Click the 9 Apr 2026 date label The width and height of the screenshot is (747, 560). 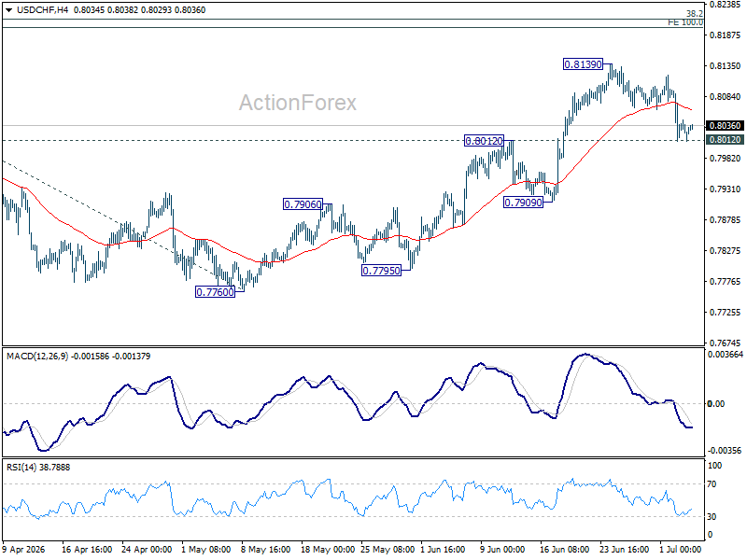pyautogui.click(x=24, y=549)
